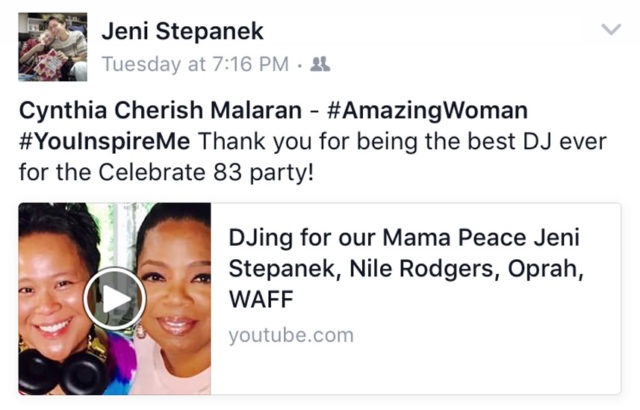Image resolution: width=640 pixels, height=410 pixels.
Task: Follow the #AmazingWoman hashtag
Action: pos(427,111)
